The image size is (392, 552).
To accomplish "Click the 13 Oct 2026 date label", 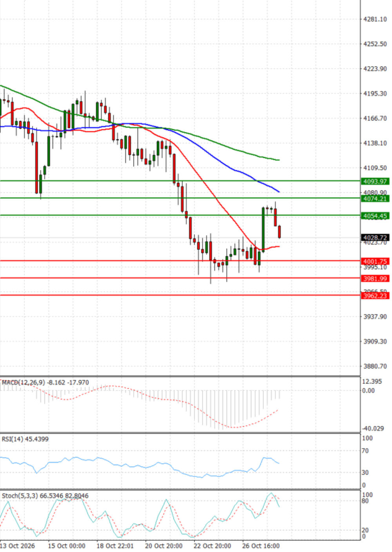I will (17, 545).
